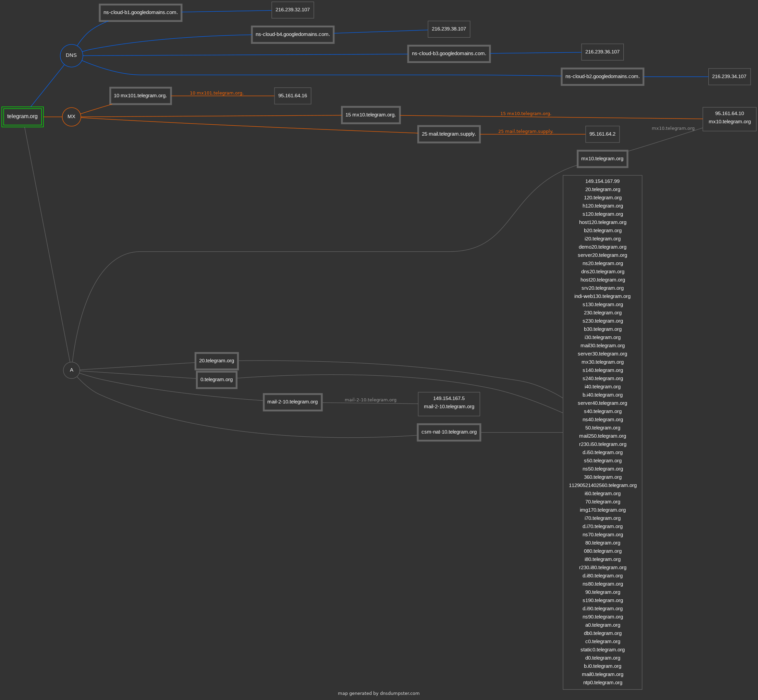The height and width of the screenshot is (700, 758).
Task: Select the green telegram.org root node
Action: (22, 117)
